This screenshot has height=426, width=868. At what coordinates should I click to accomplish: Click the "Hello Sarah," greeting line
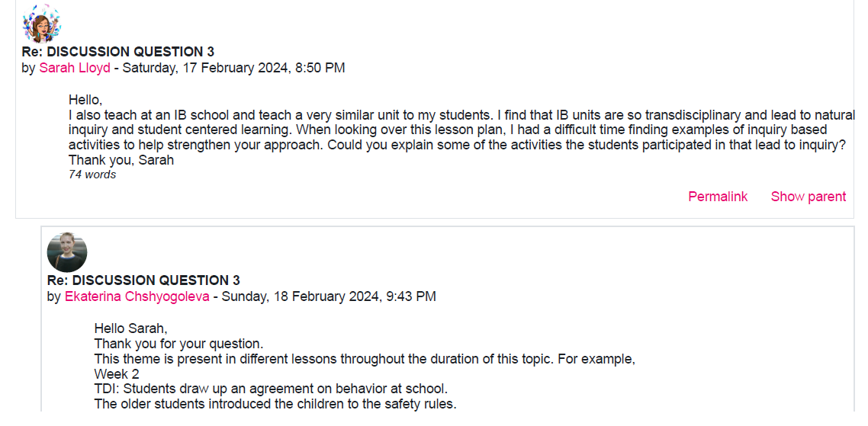pos(130,328)
